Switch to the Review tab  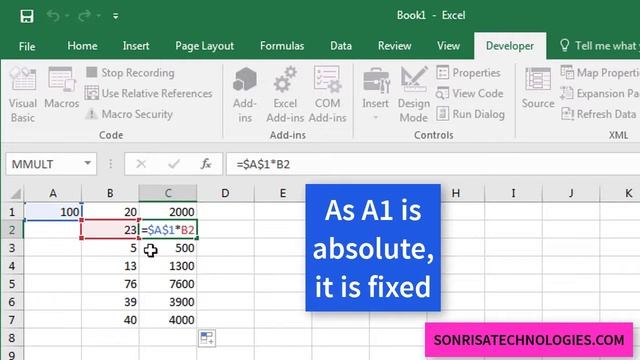[394, 46]
